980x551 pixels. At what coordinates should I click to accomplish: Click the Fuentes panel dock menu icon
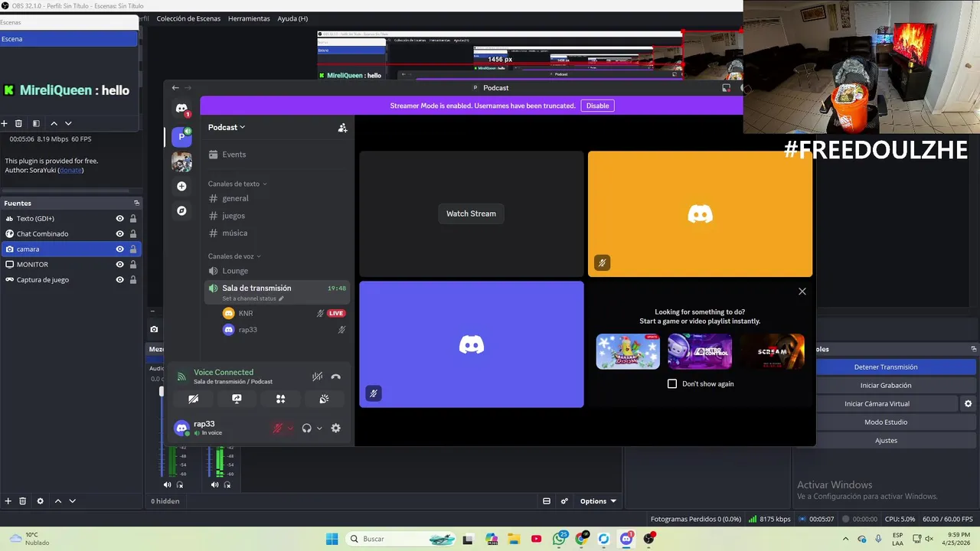(x=136, y=203)
